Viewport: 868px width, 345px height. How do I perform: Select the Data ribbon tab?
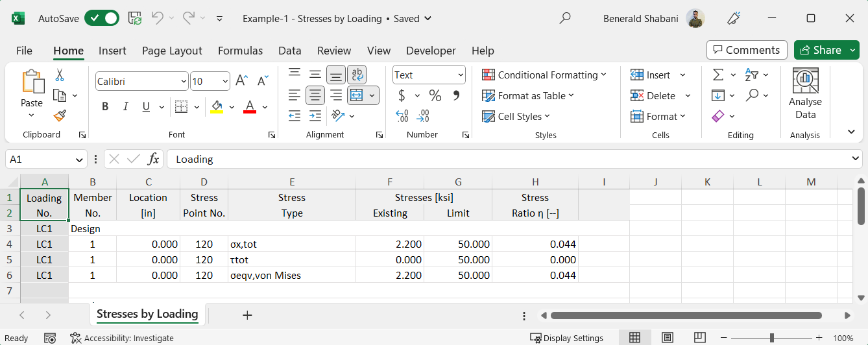coord(289,51)
